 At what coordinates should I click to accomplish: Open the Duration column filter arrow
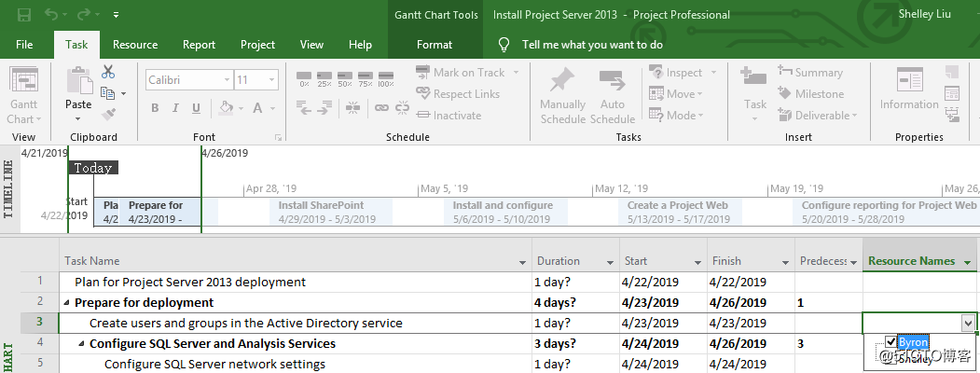[x=610, y=262]
